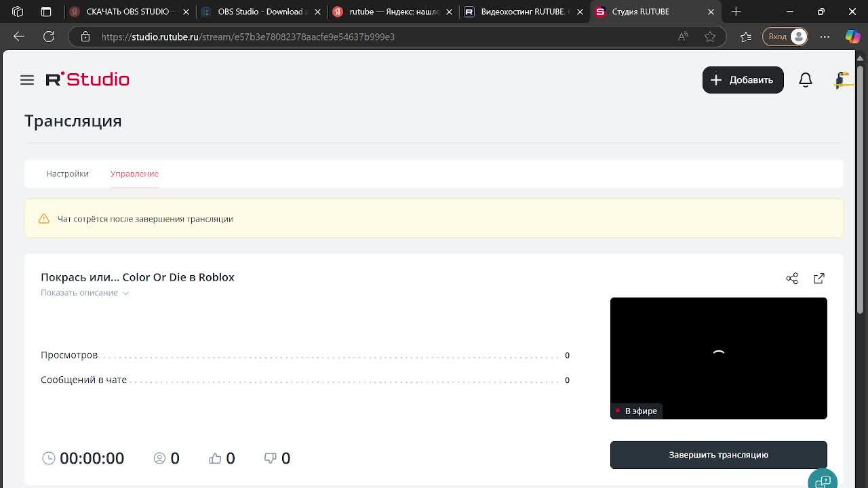
Task: Open the browser favorites list
Action: point(746,37)
